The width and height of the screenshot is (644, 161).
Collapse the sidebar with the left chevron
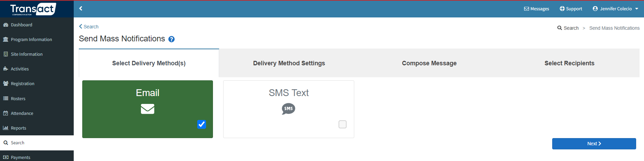point(81,9)
